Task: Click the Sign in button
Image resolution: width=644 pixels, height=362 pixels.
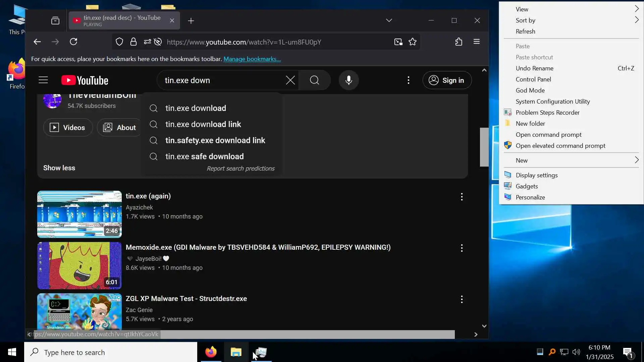Action: coord(447,80)
